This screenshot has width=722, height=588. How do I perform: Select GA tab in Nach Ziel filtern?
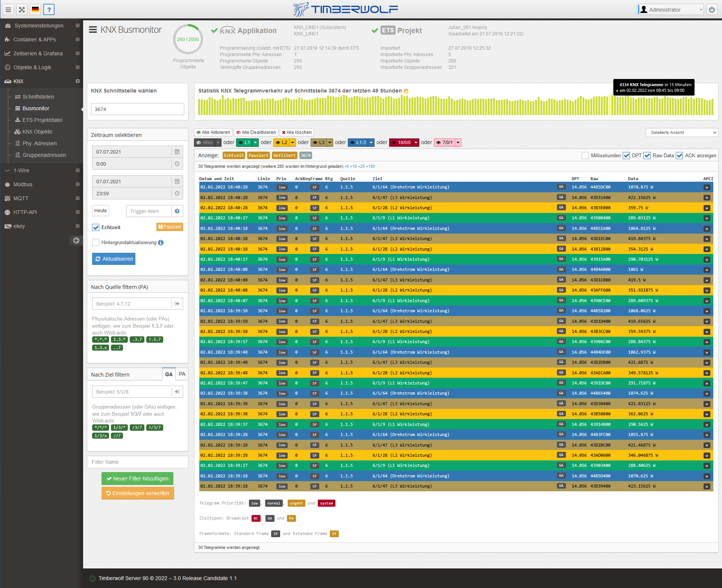pos(169,374)
